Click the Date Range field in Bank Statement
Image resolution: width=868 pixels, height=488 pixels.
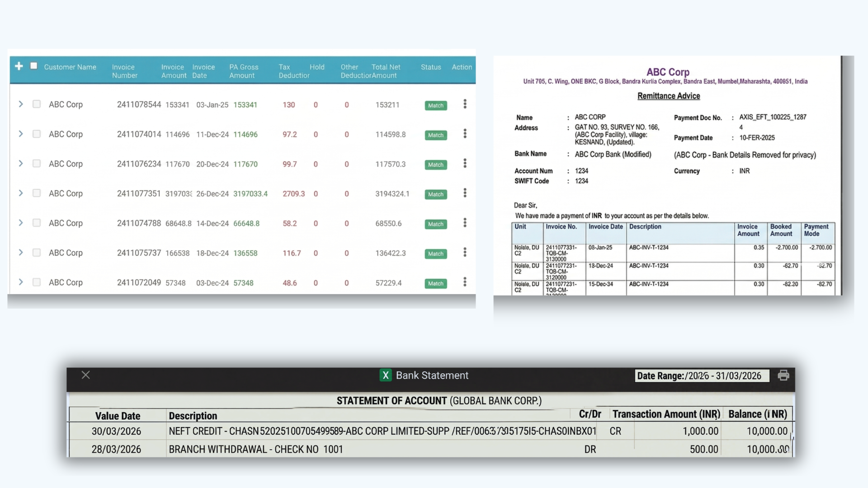(701, 376)
